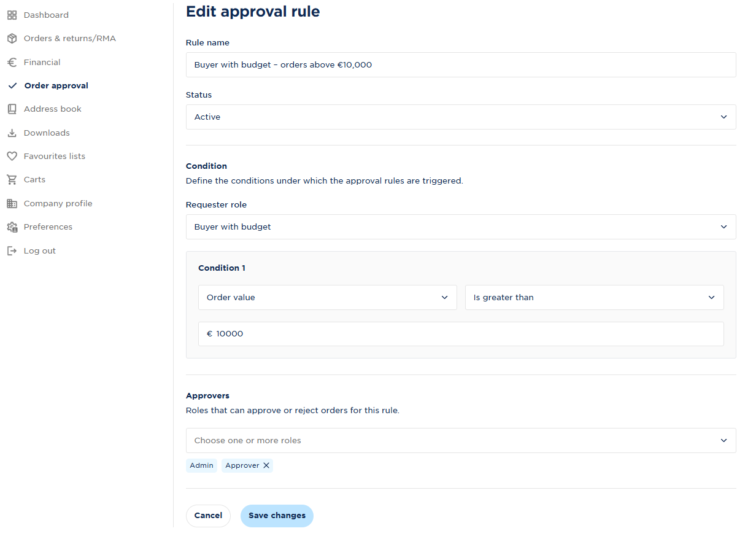Screen dimensions: 756x539
Task: Click the Log out exit icon
Action: pyautogui.click(x=12, y=251)
